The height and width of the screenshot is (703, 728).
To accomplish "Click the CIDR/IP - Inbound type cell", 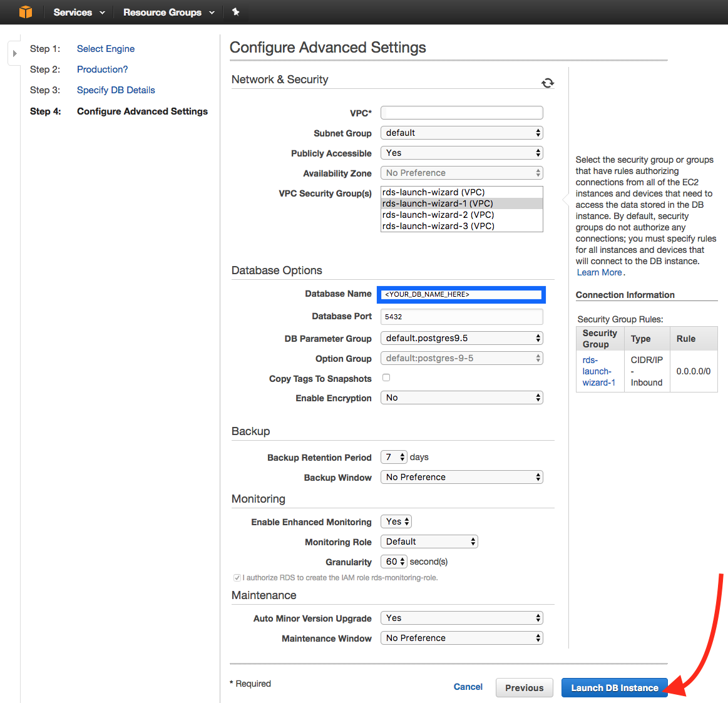I will (647, 371).
